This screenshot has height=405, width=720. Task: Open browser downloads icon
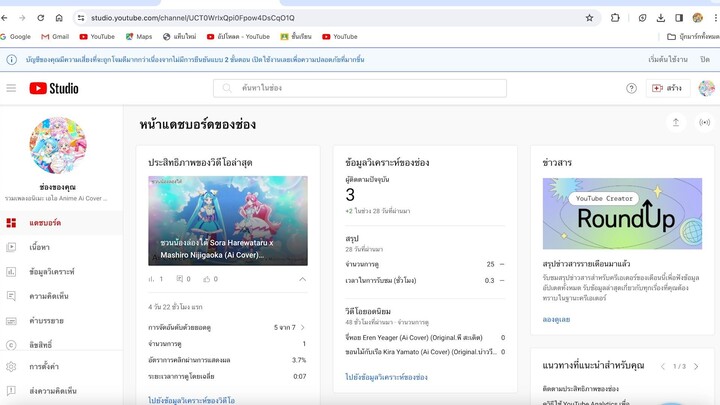660,18
